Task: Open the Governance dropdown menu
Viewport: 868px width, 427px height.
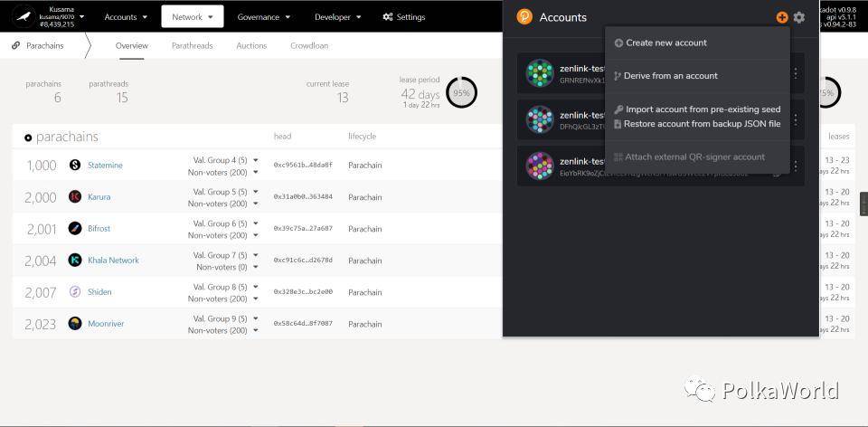Action: coord(263,16)
